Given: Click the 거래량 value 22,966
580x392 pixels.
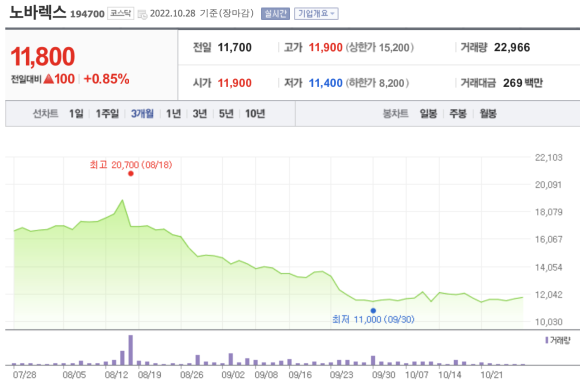Looking at the screenshot, I should coord(512,48).
